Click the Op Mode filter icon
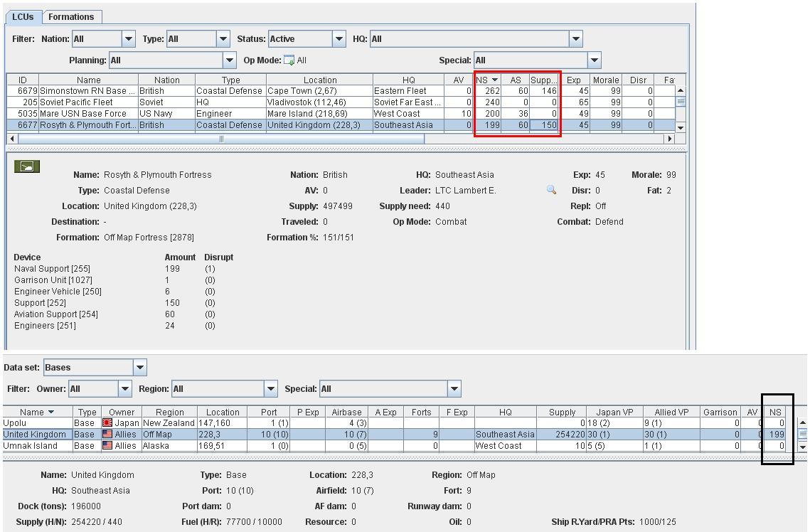 click(289, 60)
